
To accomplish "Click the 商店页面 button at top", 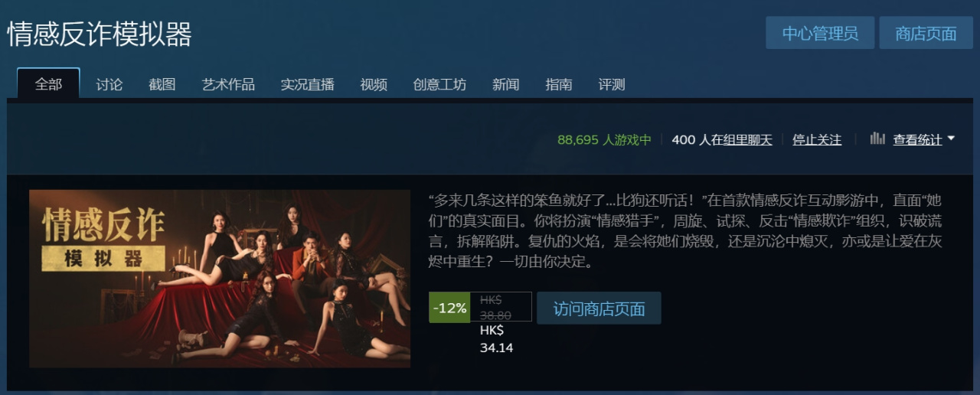I will pyautogui.click(x=926, y=33).
